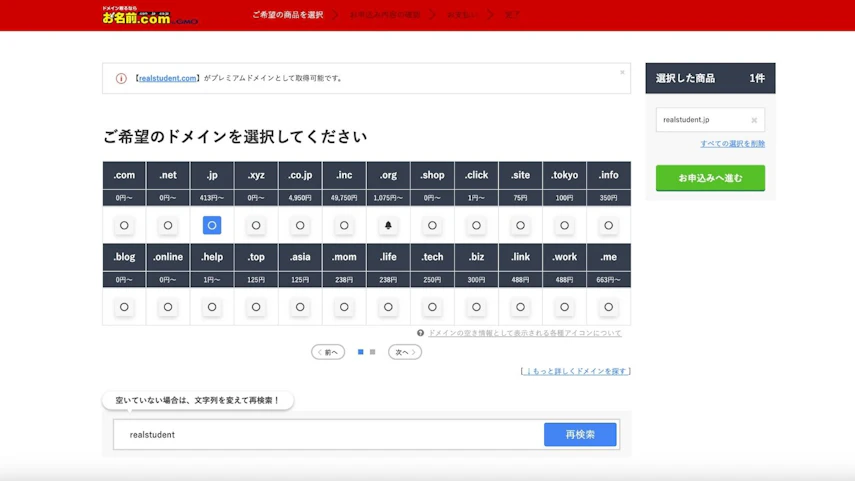
Task: Select the .site domain option
Action: tap(520, 225)
